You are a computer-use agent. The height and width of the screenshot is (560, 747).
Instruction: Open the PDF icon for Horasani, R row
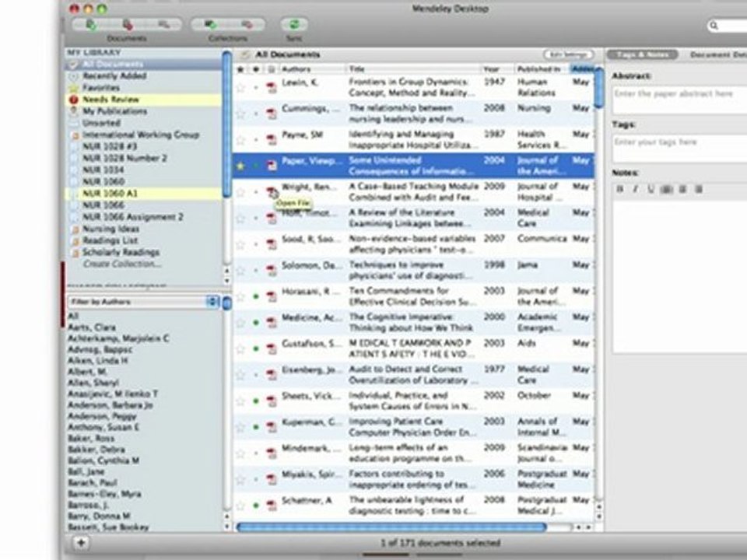(272, 296)
